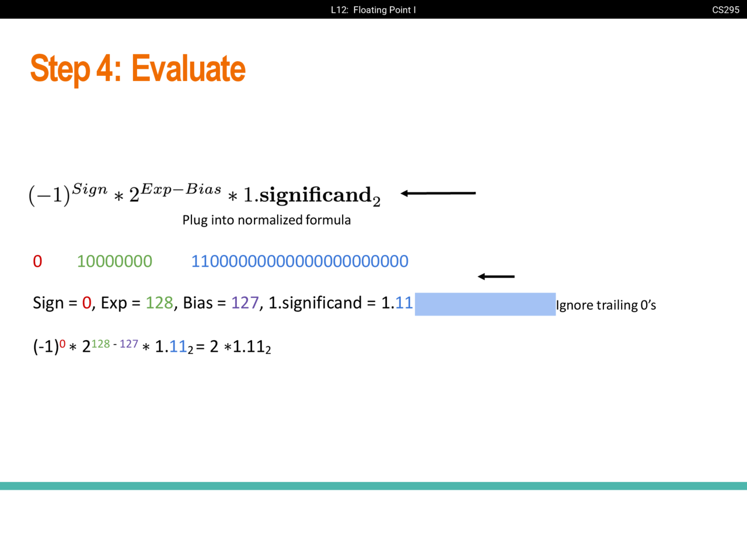Click the teal horizontal bar at bottom
This screenshot has height=560, width=747.
[373, 486]
